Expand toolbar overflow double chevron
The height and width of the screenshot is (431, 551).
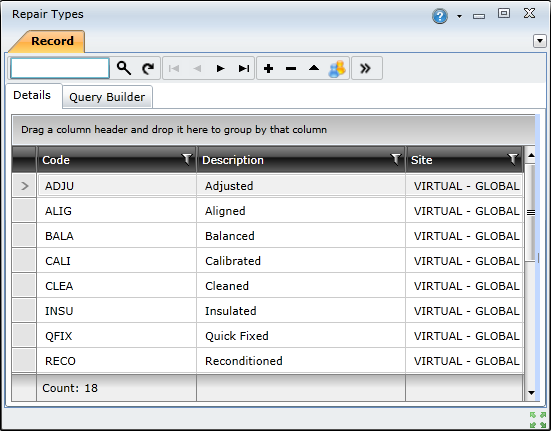[366, 68]
